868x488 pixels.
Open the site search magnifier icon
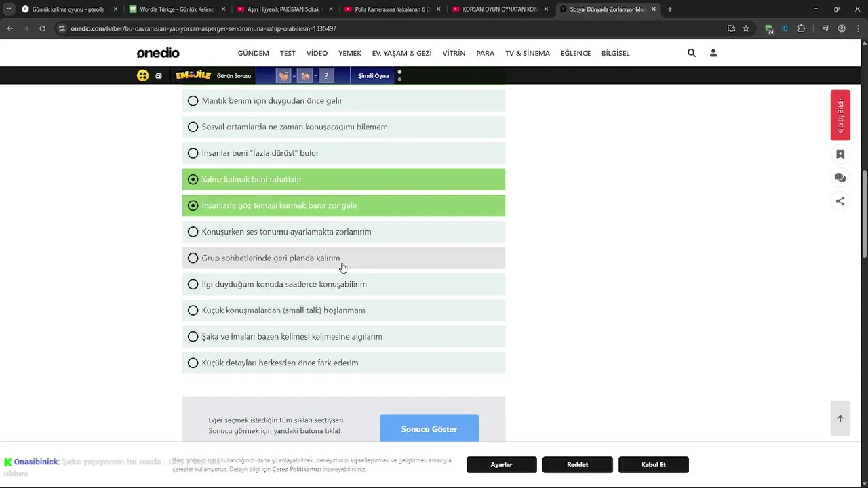[x=692, y=53]
